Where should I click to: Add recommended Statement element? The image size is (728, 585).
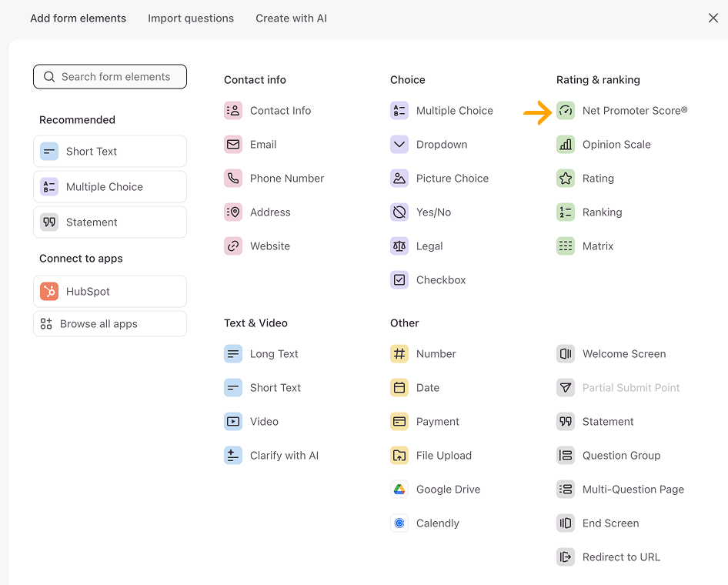click(110, 222)
